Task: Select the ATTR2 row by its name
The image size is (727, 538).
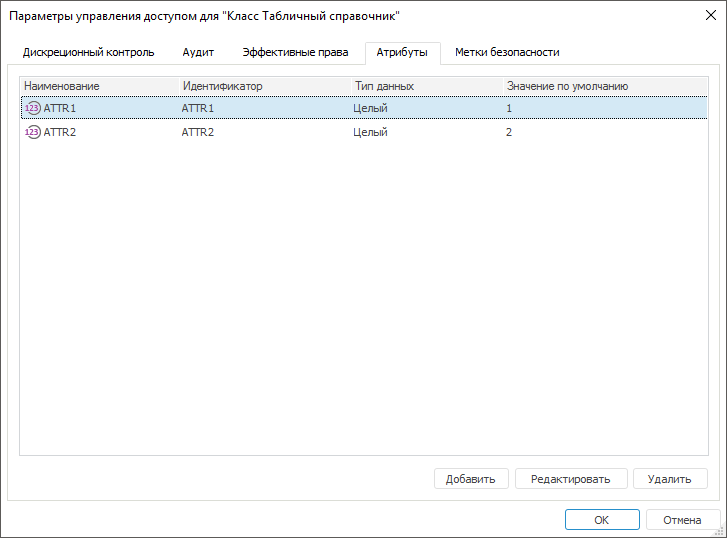Action: [x=60, y=132]
